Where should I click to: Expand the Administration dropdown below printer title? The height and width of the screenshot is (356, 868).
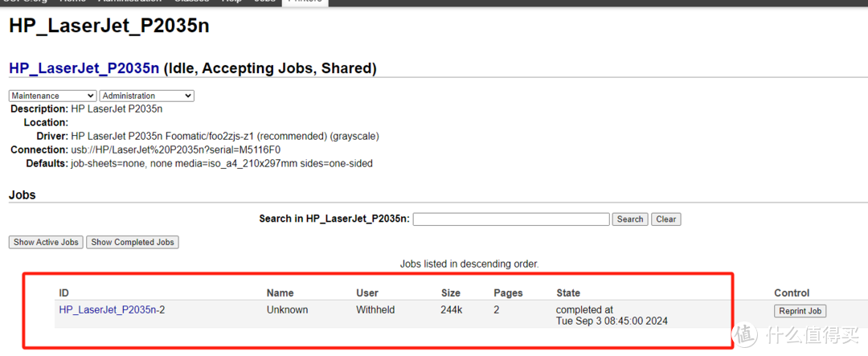pos(146,96)
